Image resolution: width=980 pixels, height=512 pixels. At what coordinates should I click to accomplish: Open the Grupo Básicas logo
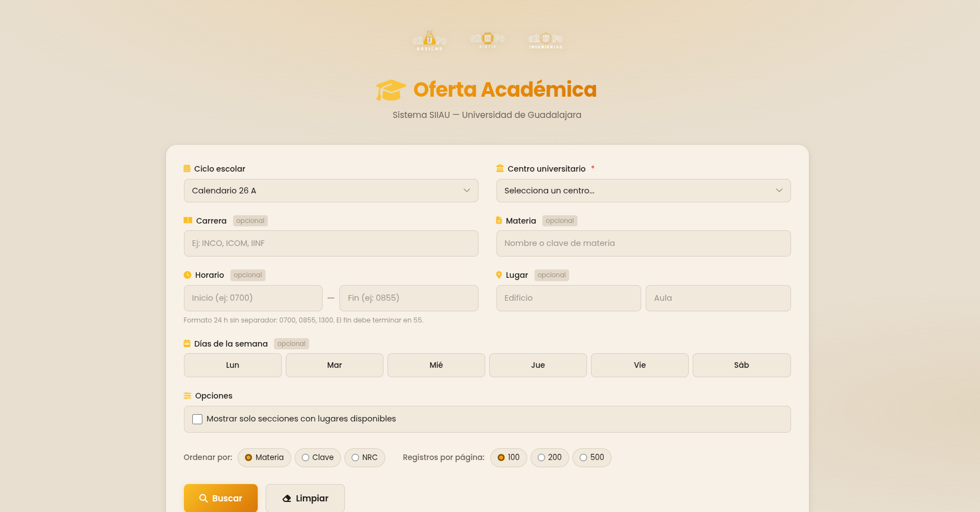pos(429,40)
